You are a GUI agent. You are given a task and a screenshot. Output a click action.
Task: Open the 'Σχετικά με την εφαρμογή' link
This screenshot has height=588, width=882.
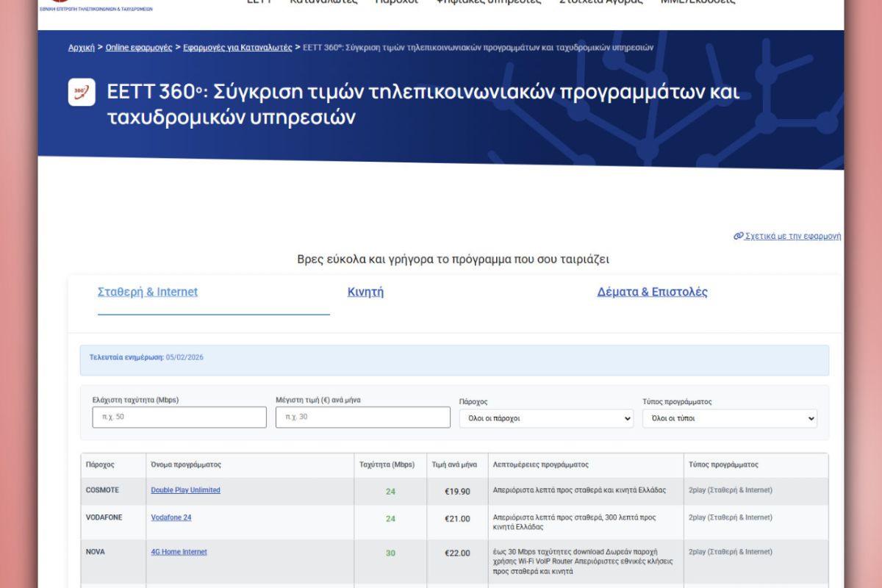tap(787, 236)
